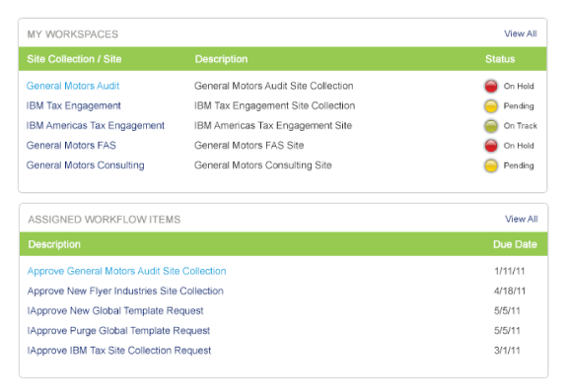Open Approve Purge Global Template Request item

pos(118,331)
